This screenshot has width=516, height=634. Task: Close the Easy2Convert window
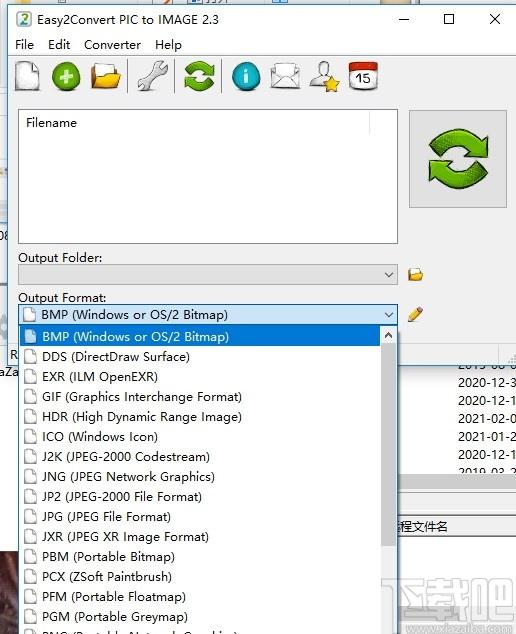click(495, 19)
